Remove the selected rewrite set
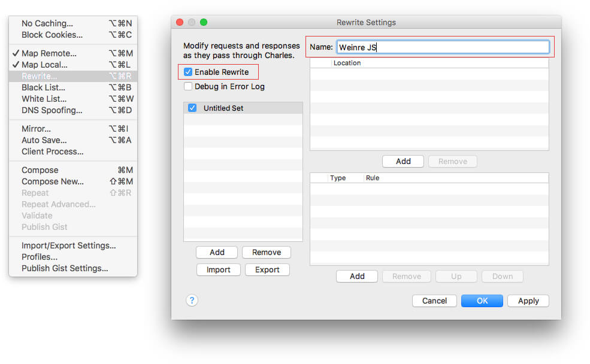 tap(267, 252)
